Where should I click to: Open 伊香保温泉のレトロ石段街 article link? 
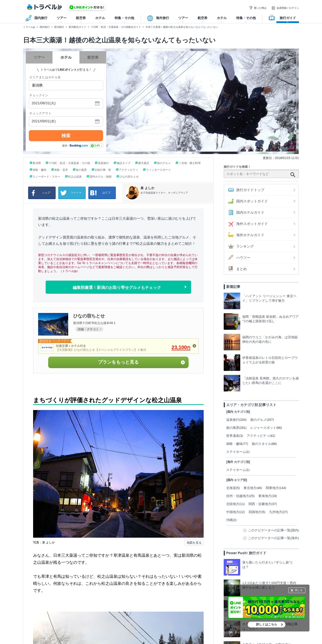[270, 360]
